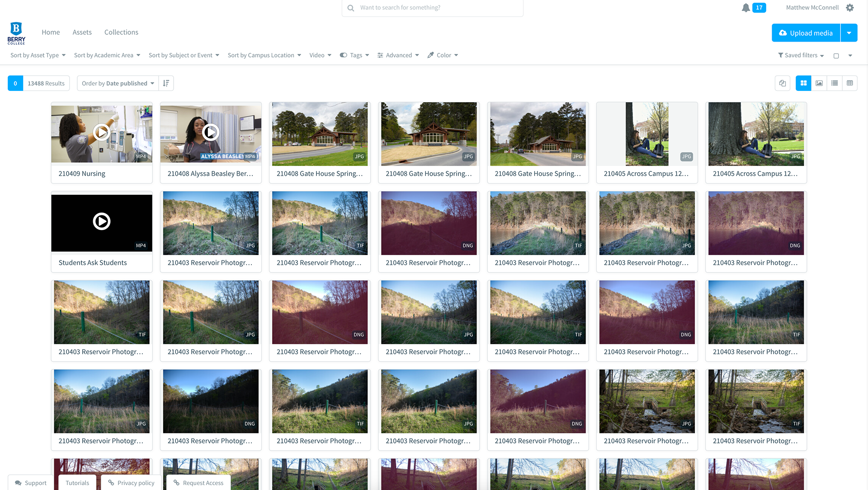Viewport: 868px width, 490px height.
Task: Click the Berry College logo
Action: (x=16, y=33)
